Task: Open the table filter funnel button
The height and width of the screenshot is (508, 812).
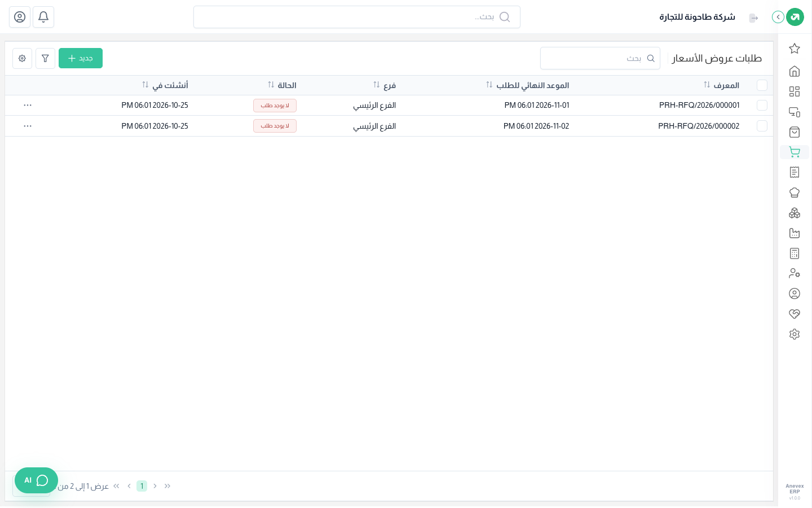Action: click(x=45, y=58)
